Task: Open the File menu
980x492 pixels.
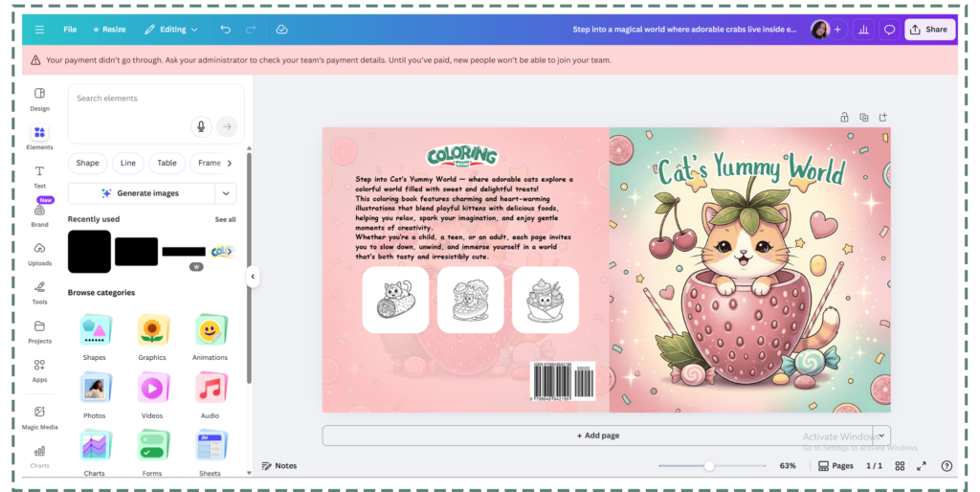Action: (70, 30)
